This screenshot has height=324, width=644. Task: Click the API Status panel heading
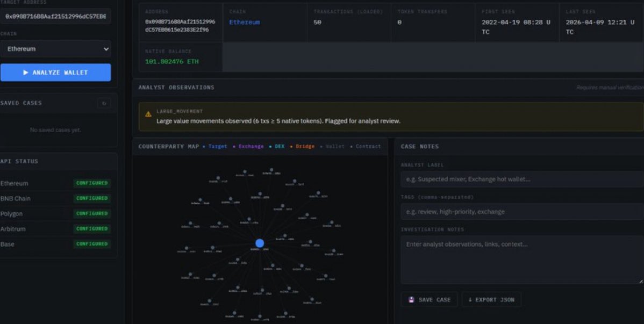(x=19, y=161)
